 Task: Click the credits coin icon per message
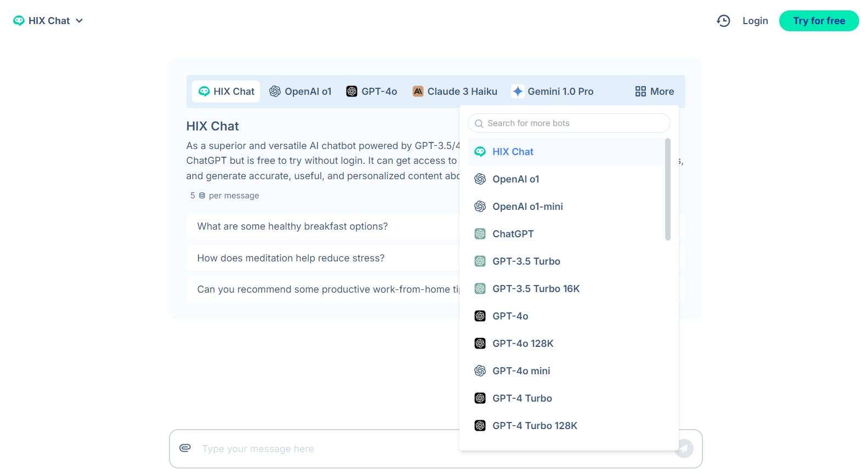coord(202,196)
